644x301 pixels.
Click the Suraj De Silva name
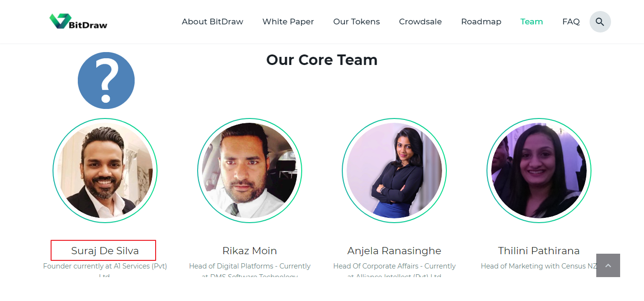click(105, 250)
